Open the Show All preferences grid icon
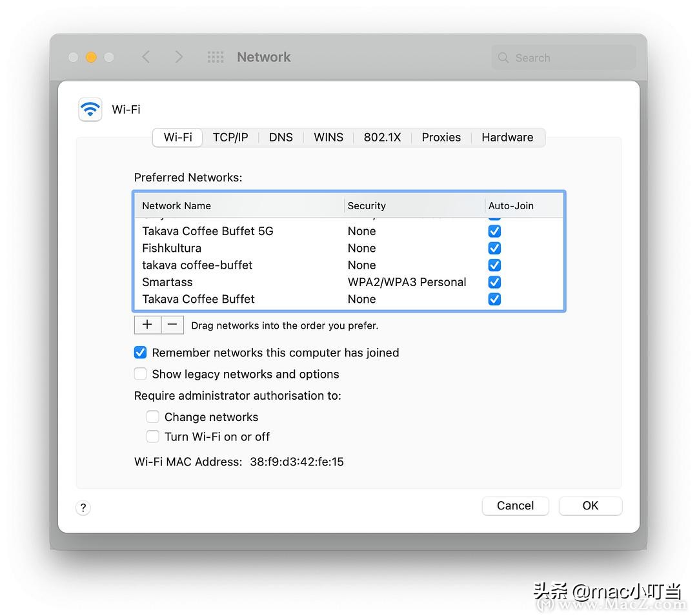697x616 pixels. [x=215, y=57]
